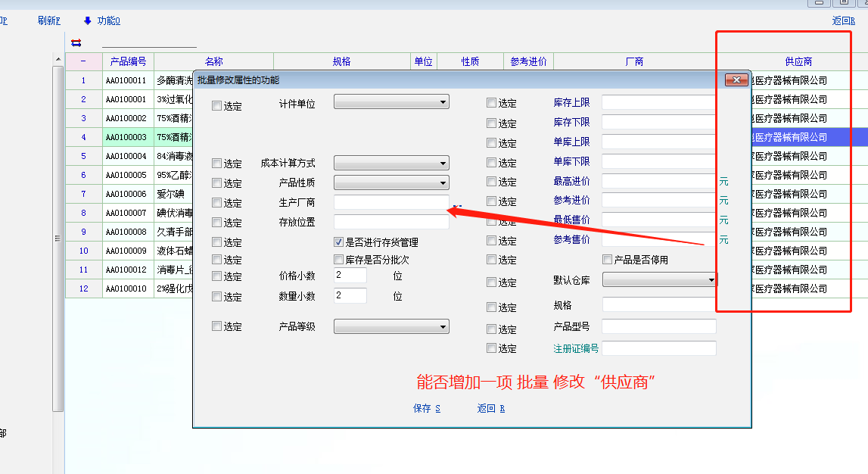The width and height of the screenshot is (868, 474).
Task: Open the 功能 menu
Action: tap(108, 20)
